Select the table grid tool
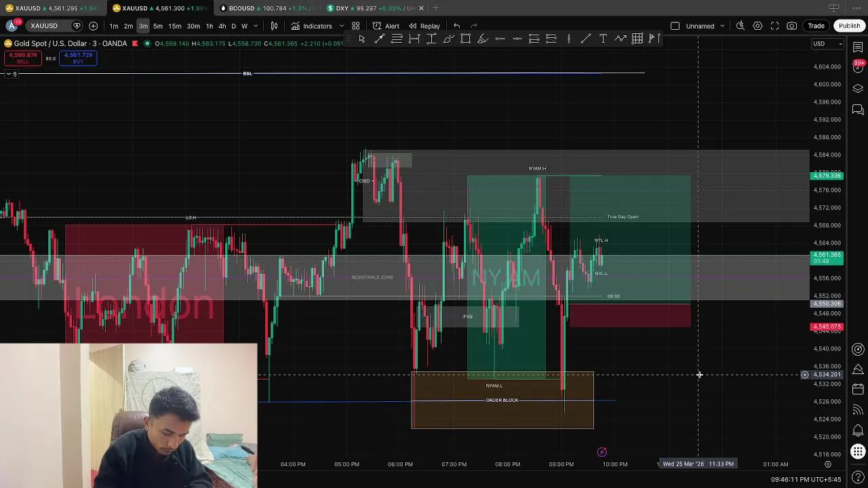The width and height of the screenshot is (868, 488). click(637, 39)
